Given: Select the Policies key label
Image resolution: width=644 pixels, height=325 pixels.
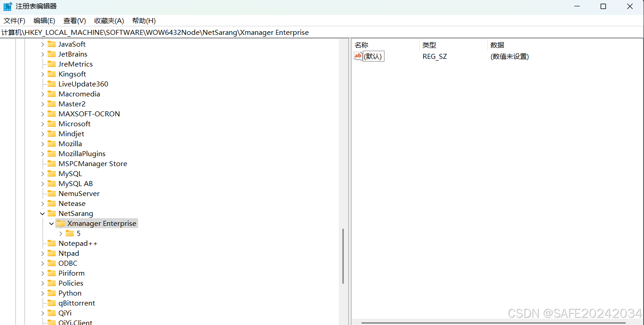Looking at the screenshot, I should point(71,283).
